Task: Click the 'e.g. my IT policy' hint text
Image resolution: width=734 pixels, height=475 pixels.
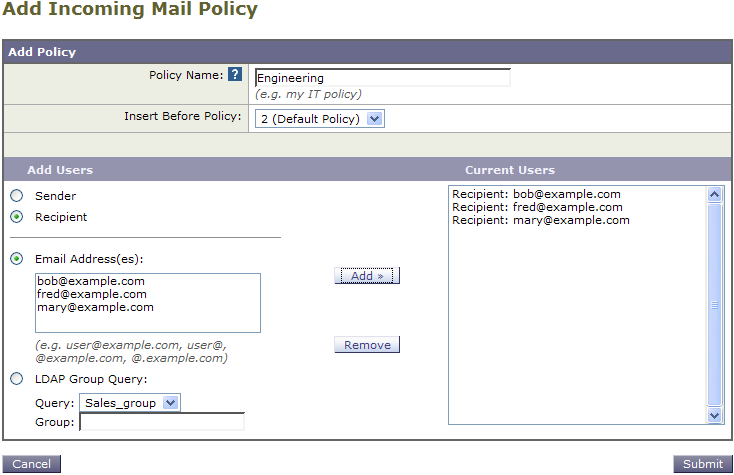Action: coord(308,94)
